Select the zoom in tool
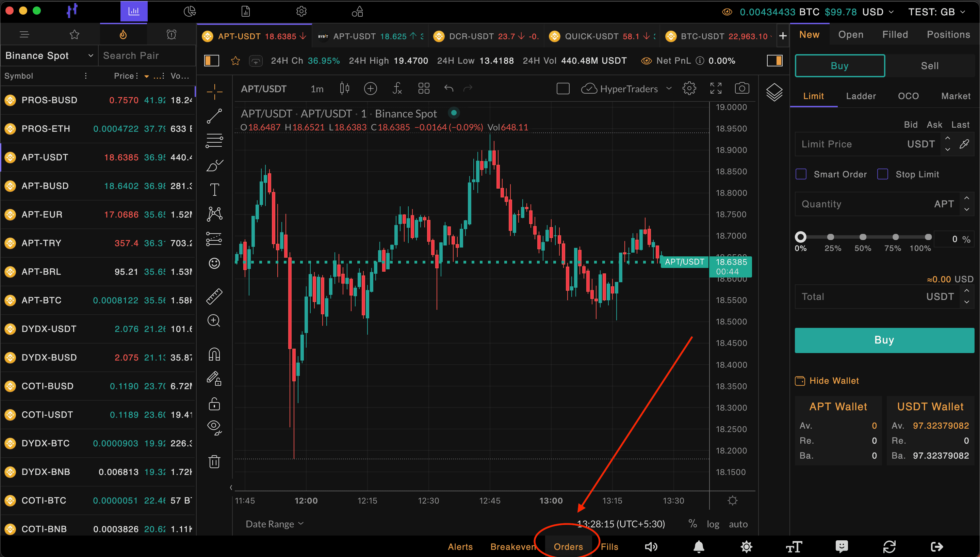Image resolution: width=980 pixels, height=557 pixels. pos(214,321)
